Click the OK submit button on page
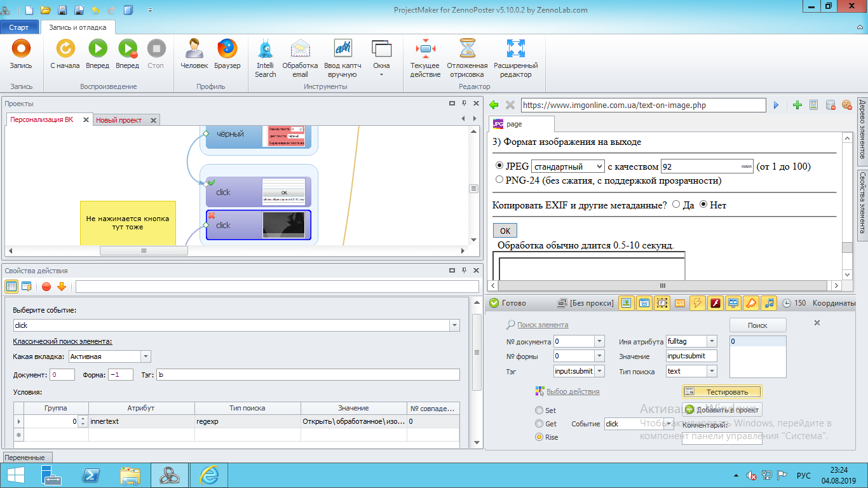The image size is (868, 488). coord(505,230)
